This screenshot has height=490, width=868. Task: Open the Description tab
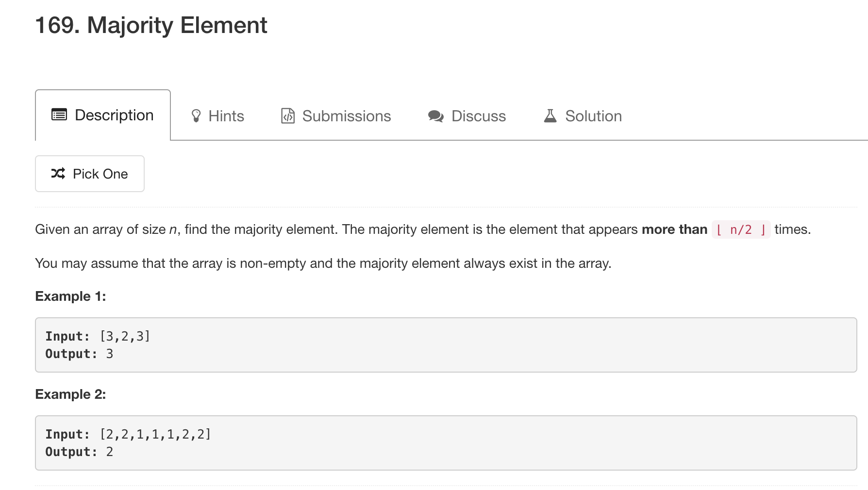[x=103, y=115]
